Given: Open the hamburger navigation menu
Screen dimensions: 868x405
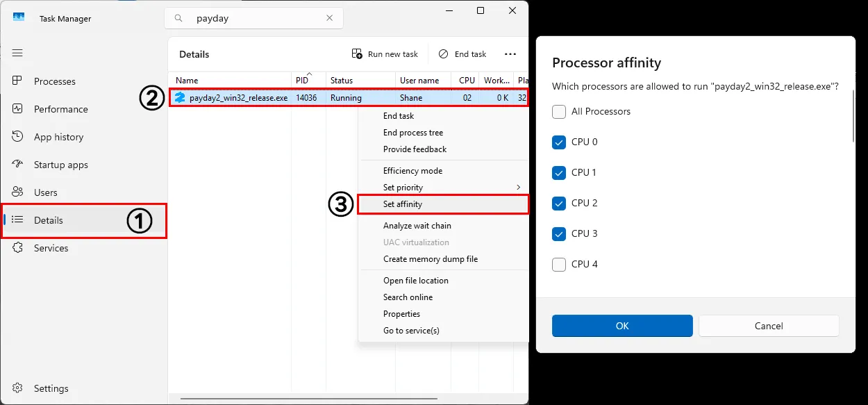Looking at the screenshot, I should [x=18, y=53].
